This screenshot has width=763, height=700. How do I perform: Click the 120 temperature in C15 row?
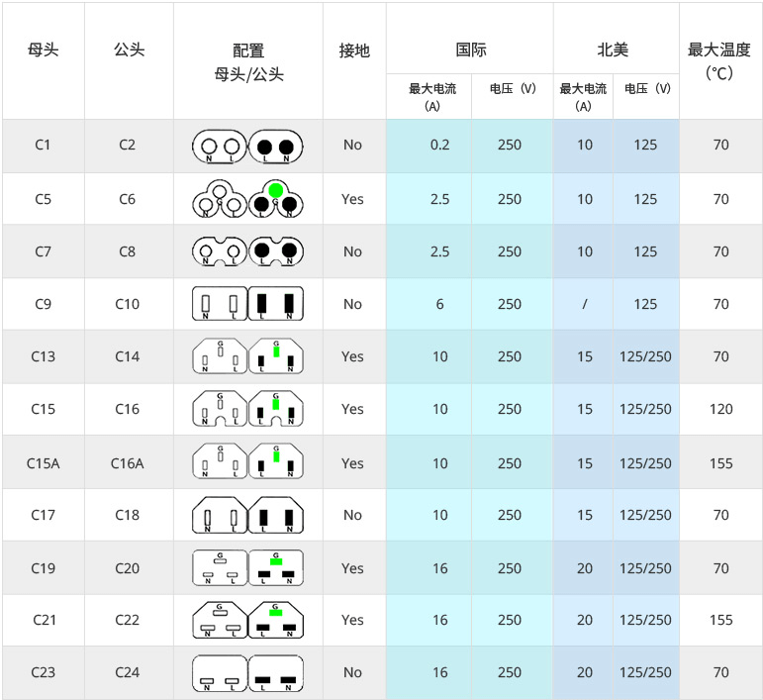(x=721, y=409)
